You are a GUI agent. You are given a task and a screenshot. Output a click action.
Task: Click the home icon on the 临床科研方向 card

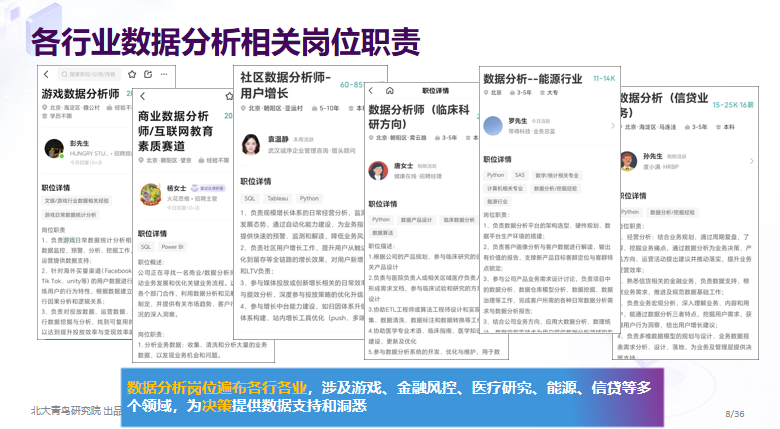[x=390, y=91]
